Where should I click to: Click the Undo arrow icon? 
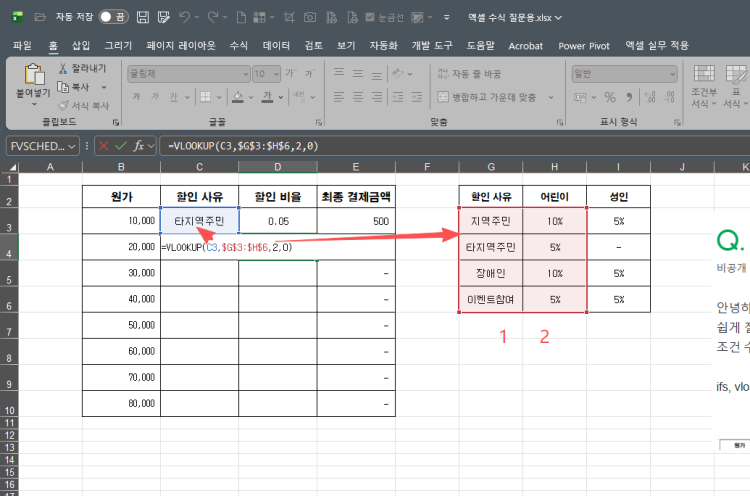point(185,18)
